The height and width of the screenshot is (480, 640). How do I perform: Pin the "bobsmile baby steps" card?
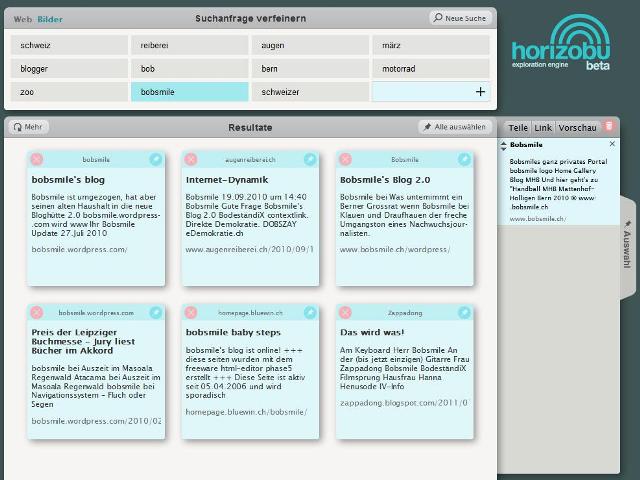pos(310,313)
